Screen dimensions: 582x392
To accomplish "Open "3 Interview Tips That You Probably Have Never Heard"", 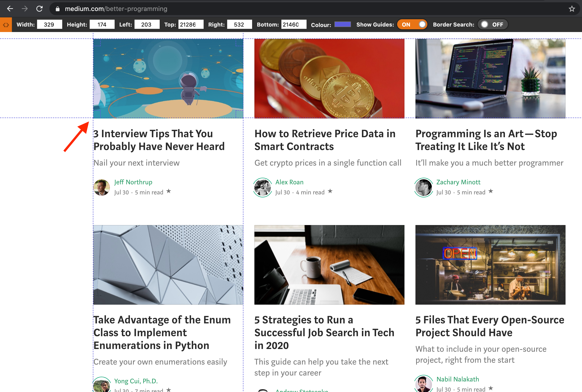I will click(159, 140).
